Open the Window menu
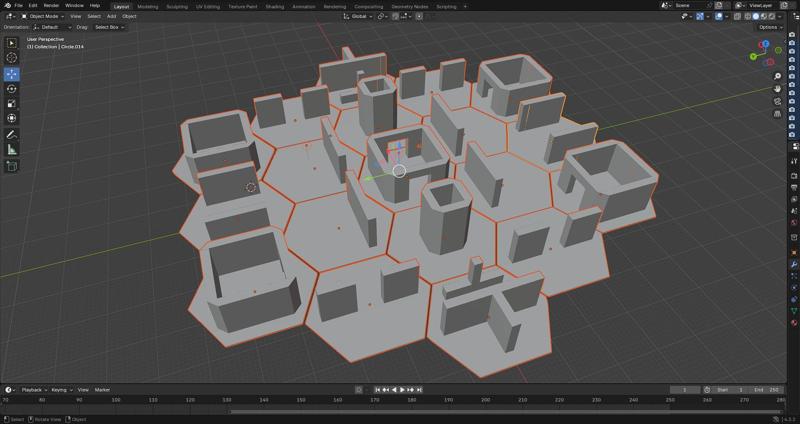 [74, 6]
